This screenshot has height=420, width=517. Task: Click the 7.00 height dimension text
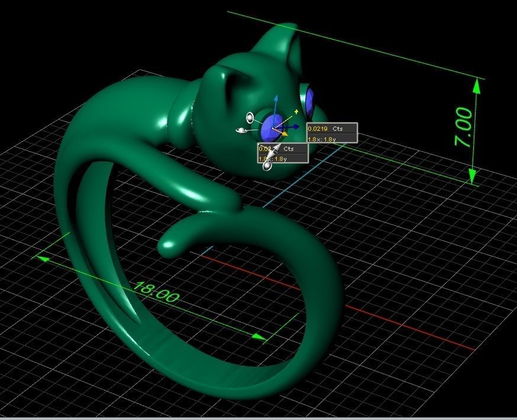point(463,127)
